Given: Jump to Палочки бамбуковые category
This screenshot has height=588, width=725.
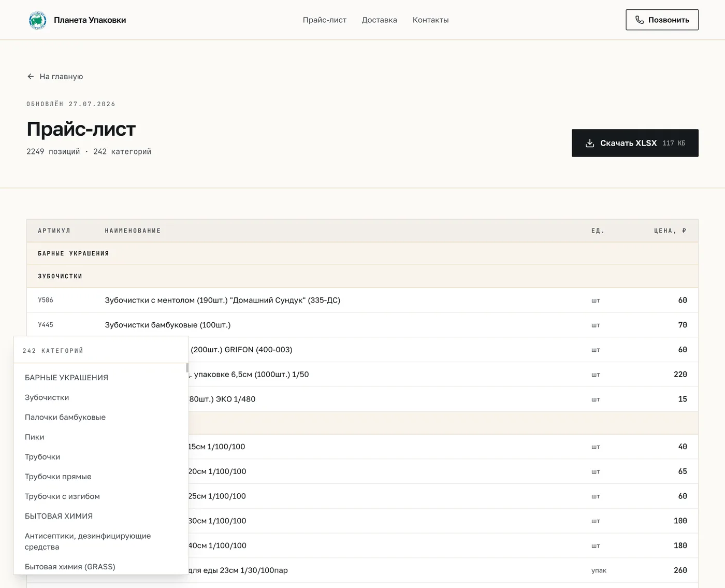Looking at the screenshot, I should point(65,417).
